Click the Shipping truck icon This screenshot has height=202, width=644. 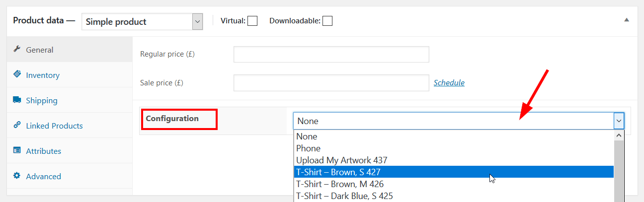click(17, 100)
